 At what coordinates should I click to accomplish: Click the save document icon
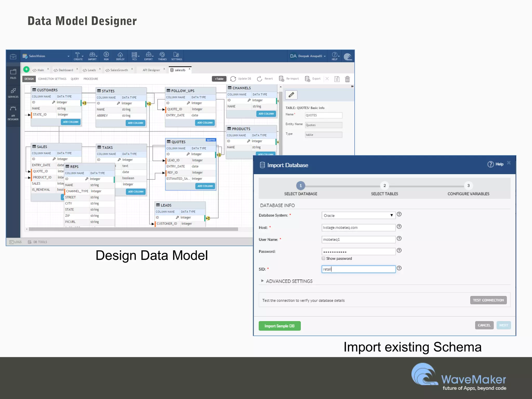pyautogui.click(x=337, y=79)
